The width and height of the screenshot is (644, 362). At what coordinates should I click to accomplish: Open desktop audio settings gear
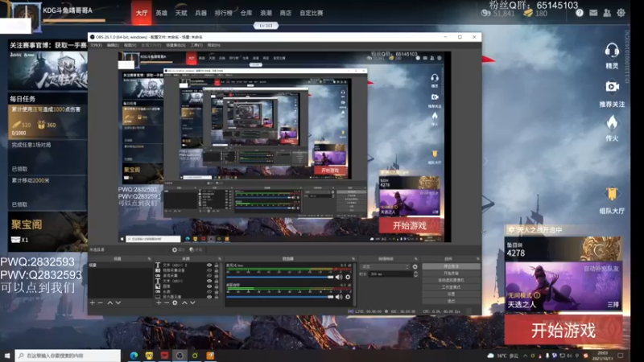[x=348, y=297]
